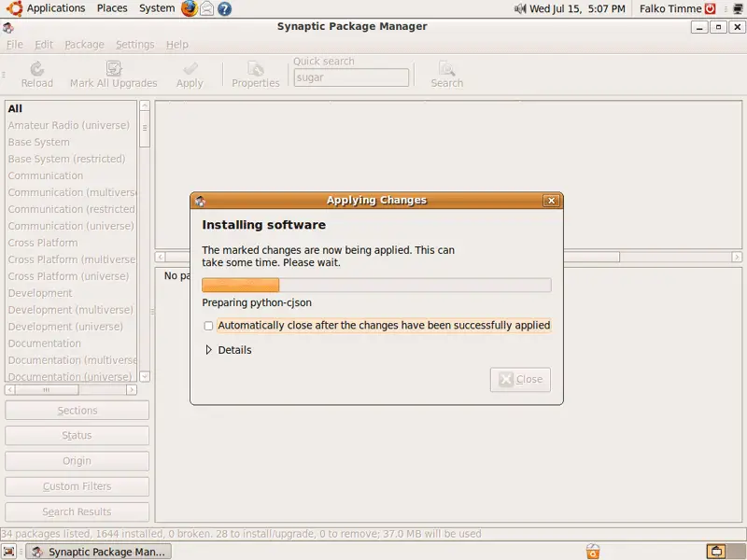Click the Synaptic window menu icon
Image resolution: width=747 pixels, height=560 pixels.
(8, 28)
